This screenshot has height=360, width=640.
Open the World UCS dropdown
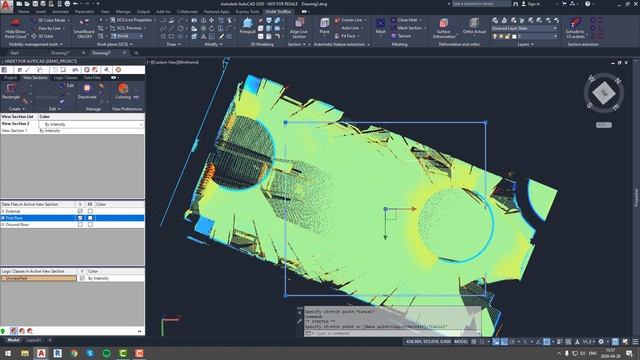(127, 36)
